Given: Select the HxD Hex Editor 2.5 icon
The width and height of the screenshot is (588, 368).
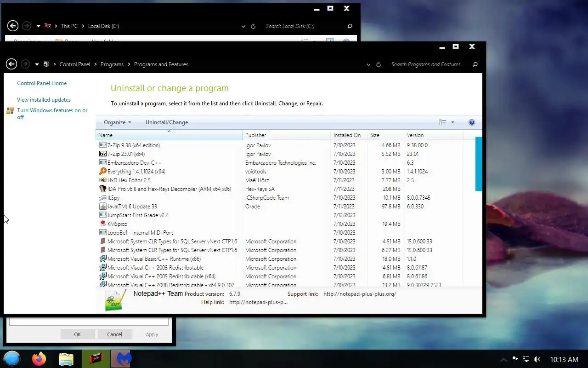Looking at the screenshot, I should click(103, 180).
